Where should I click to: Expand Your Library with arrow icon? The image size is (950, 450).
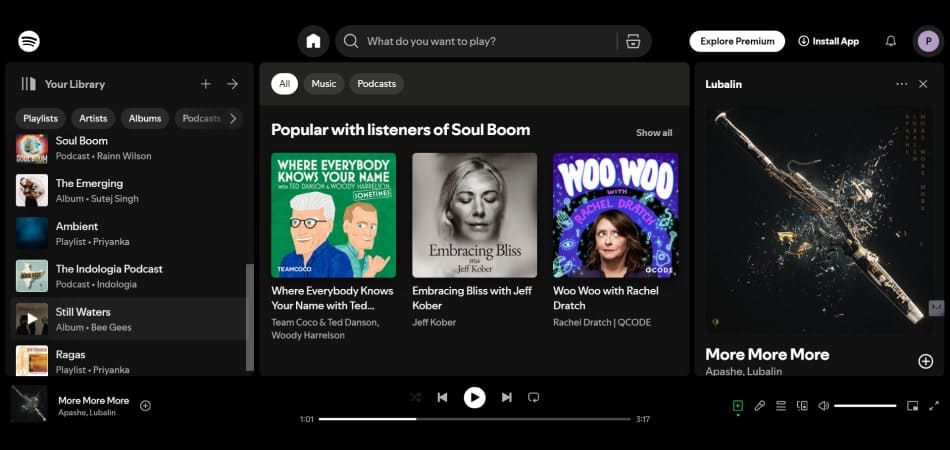click(233, 84)
